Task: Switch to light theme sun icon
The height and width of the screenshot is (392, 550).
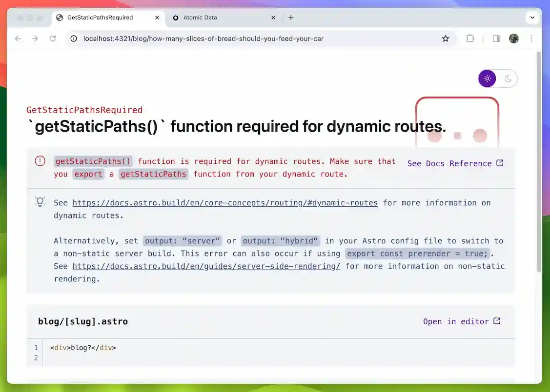Action: [487, 78]
